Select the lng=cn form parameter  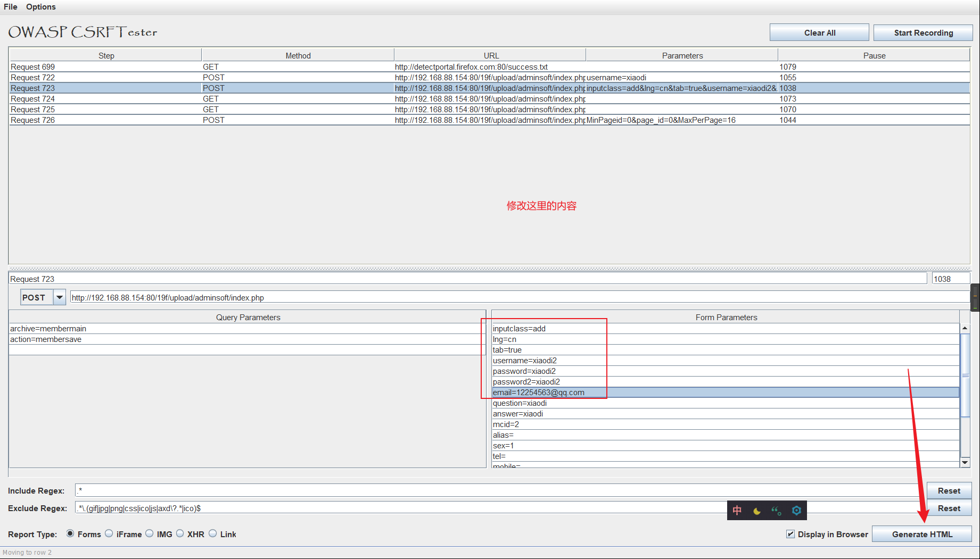(x=726, y=339)
